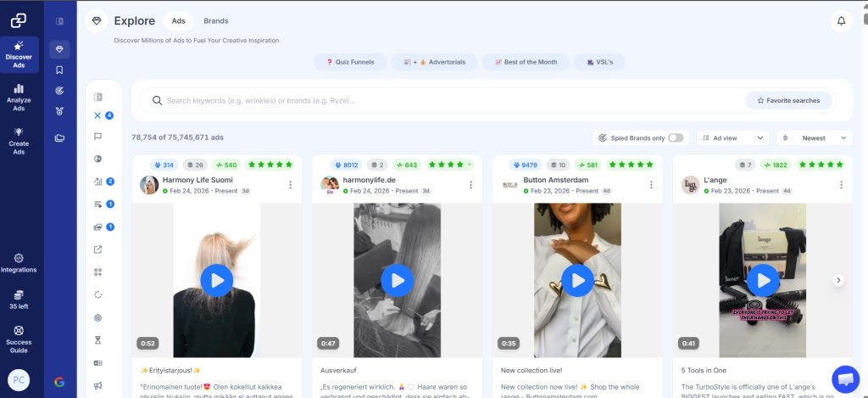Open the spied brands radar icon in blue sidebar
The width and height of the screenshot is (868, 398).
tap(60, 90)
